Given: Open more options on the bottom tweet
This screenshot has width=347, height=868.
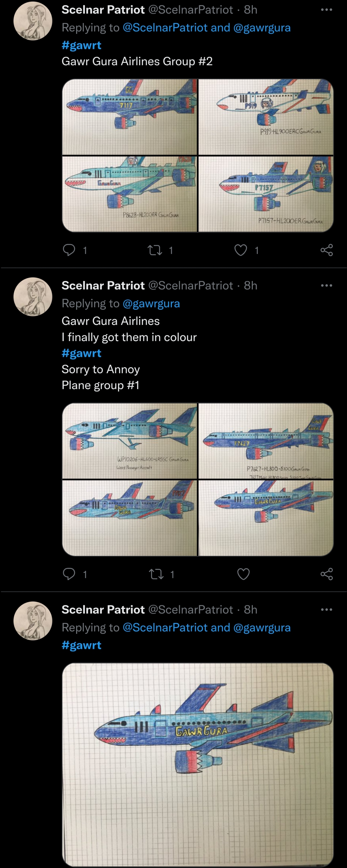Looking at the screenshot, I should click(x=326, y=610).
